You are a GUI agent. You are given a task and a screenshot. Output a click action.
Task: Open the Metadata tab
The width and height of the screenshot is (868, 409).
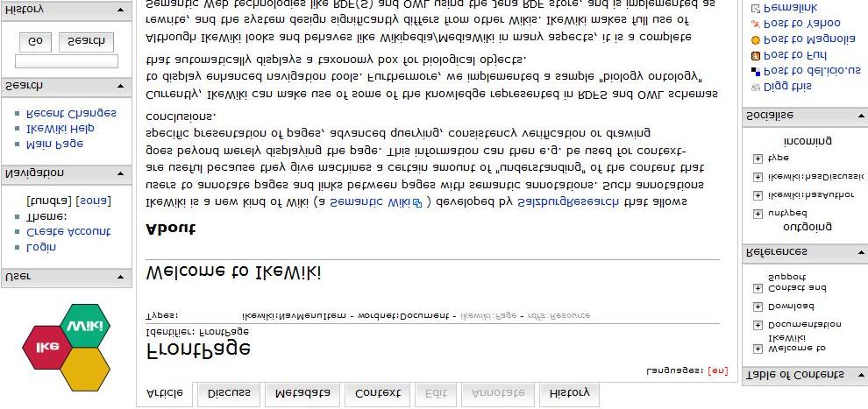(x=302, y=394)
